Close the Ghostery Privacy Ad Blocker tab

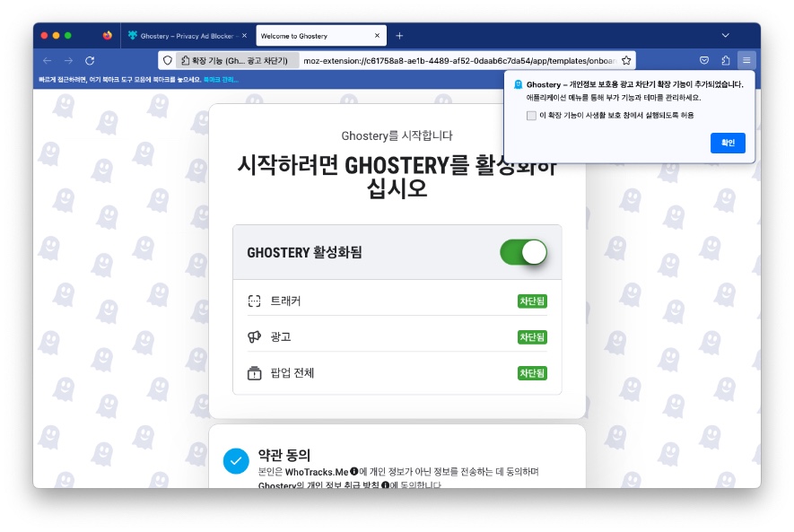(x=245, y=36)
